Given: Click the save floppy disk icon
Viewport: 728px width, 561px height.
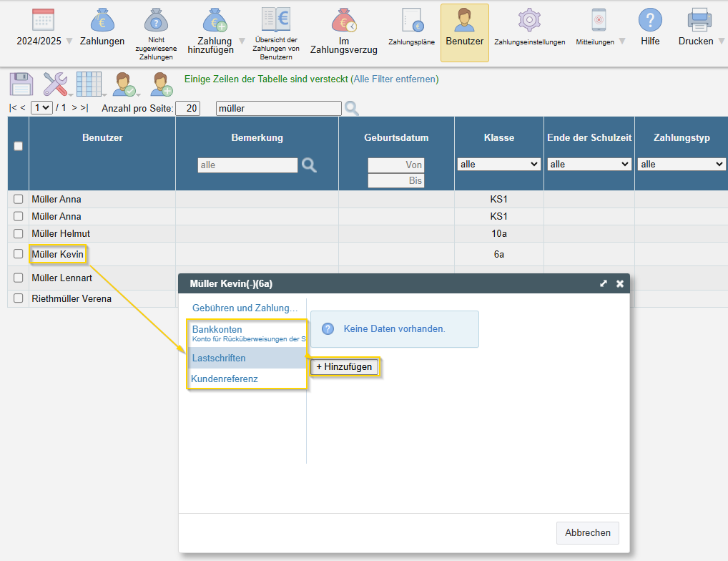Looking at the screenshot, I should click(x=21, y=84).
